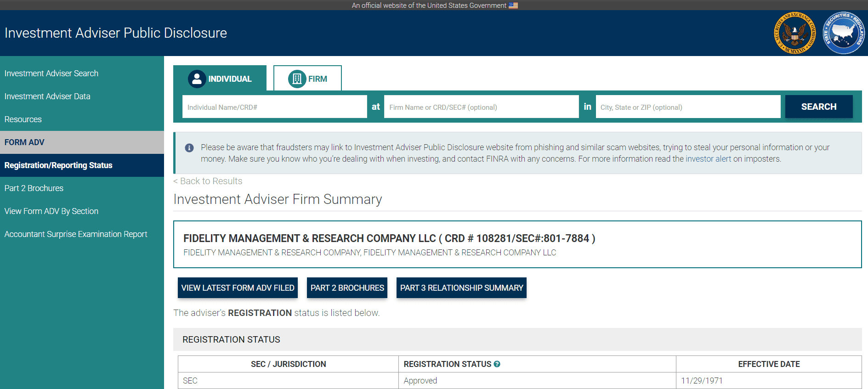This screenshot has width=868, height=389.
Task: Click the State Securities Regulators logo
Action: click(844, 33)
